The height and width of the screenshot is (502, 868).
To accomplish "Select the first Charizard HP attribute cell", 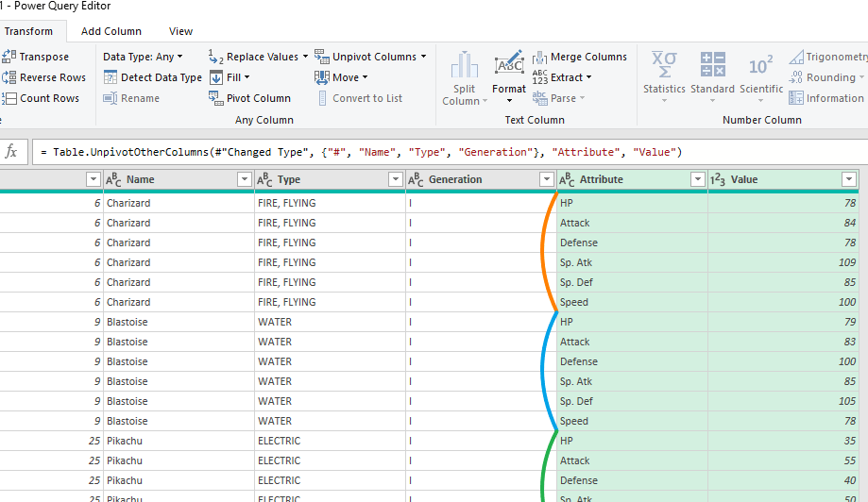I will [x=632, y=203].
